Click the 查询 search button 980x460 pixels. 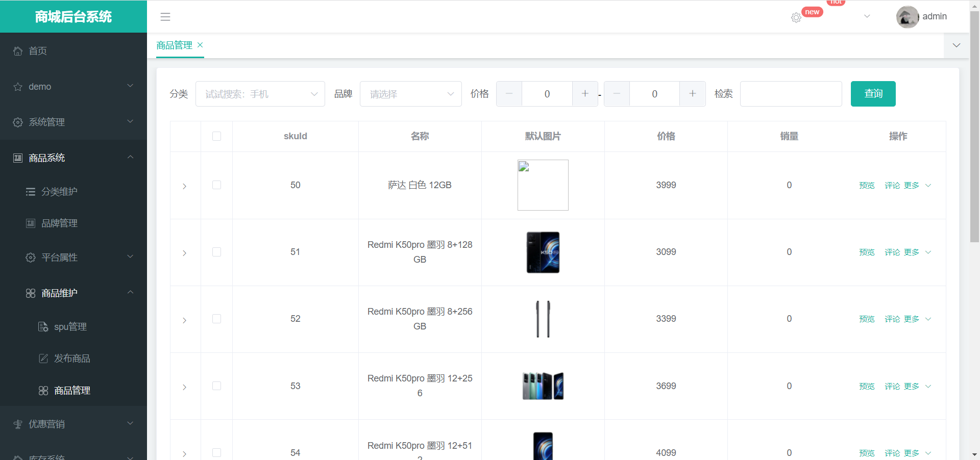[x=873, y=94]
